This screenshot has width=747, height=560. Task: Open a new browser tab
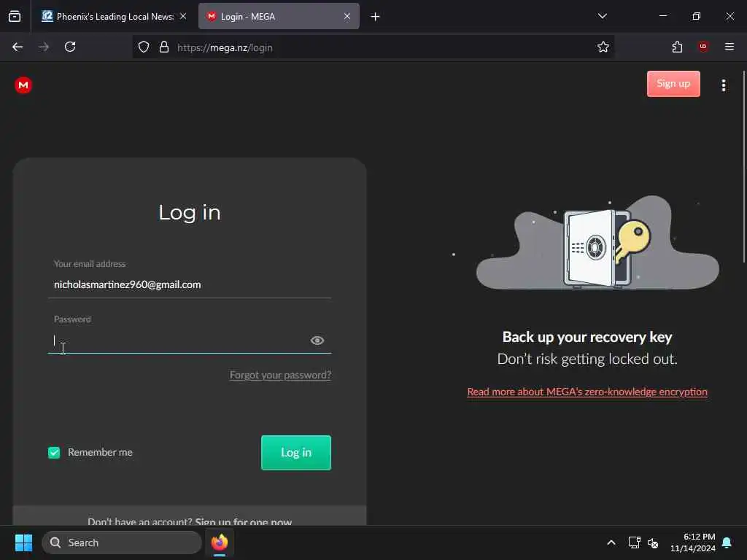tap(375, 17)
